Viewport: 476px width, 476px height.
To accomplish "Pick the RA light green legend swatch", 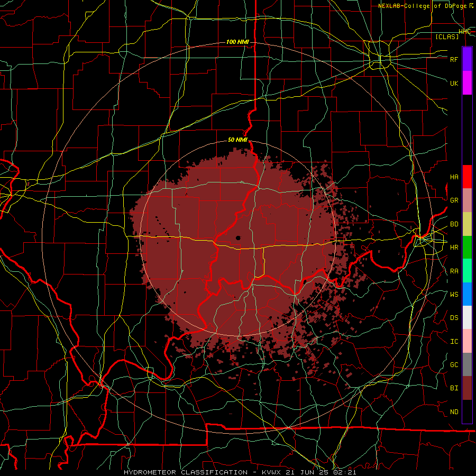I will click(x=467, y=271).
